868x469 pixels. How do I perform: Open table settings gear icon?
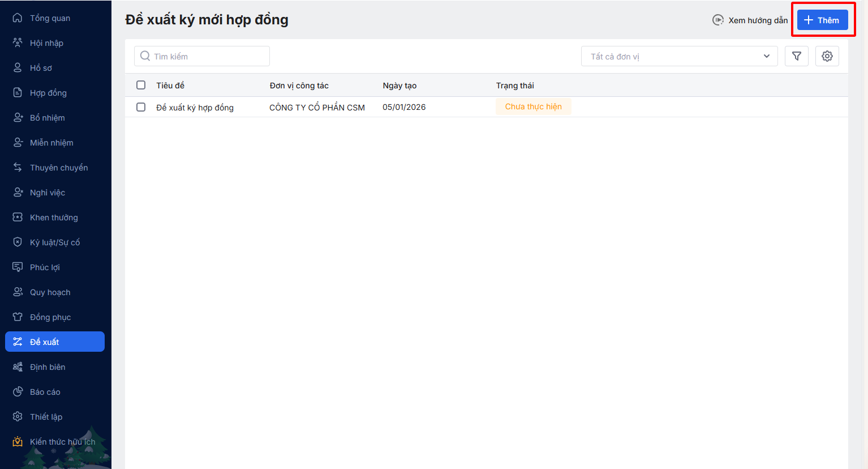pos(827,56)
